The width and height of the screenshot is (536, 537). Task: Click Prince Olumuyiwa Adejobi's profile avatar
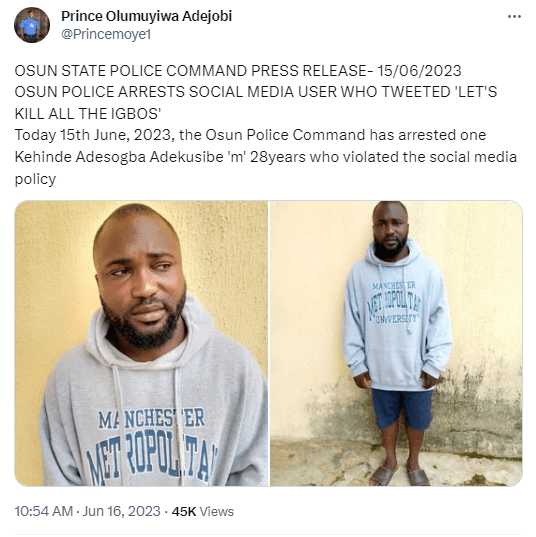click(32, 25)
